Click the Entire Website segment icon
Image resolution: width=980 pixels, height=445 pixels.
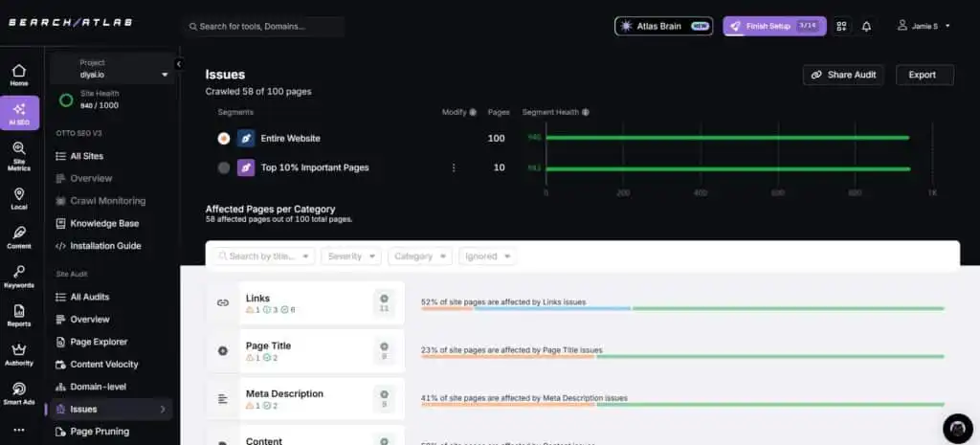coord(246,138)
